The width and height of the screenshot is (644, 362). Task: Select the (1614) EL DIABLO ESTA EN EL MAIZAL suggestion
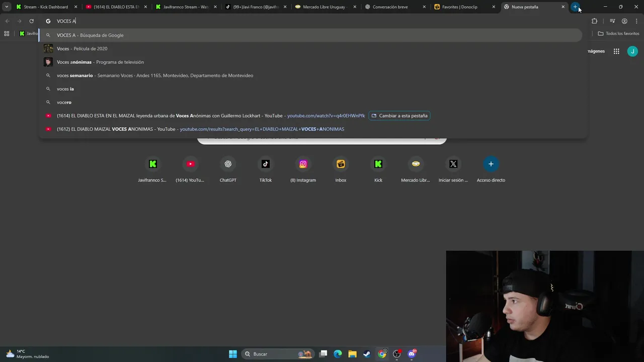(310, 116)
